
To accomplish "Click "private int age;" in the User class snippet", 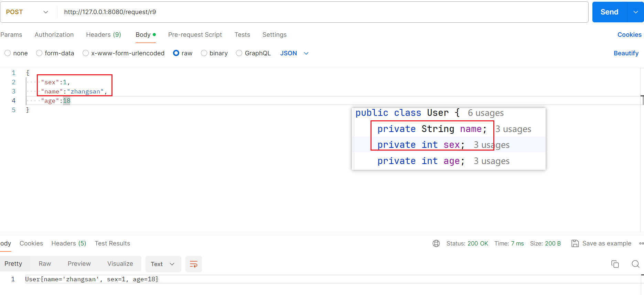I will click(x=421, y=161).
